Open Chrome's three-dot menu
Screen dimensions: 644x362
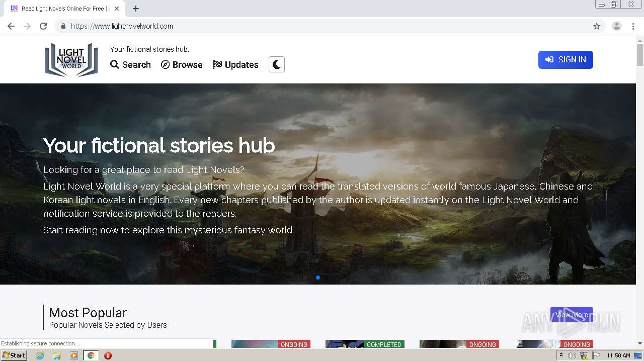[633, 26]
